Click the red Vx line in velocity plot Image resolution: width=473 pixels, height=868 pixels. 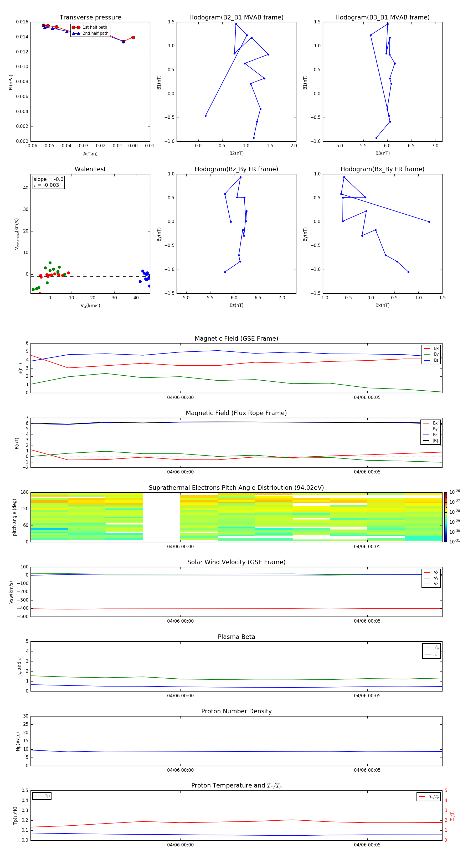pos(236,609)
